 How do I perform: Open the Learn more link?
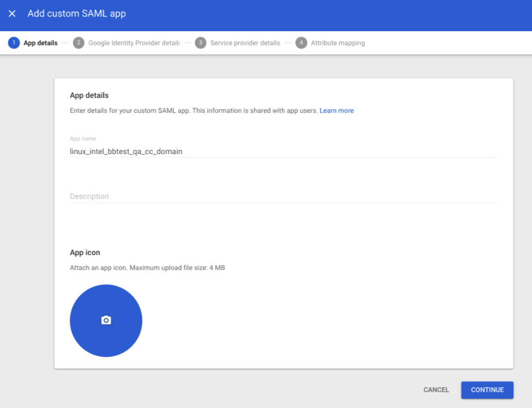coord(337,110)
